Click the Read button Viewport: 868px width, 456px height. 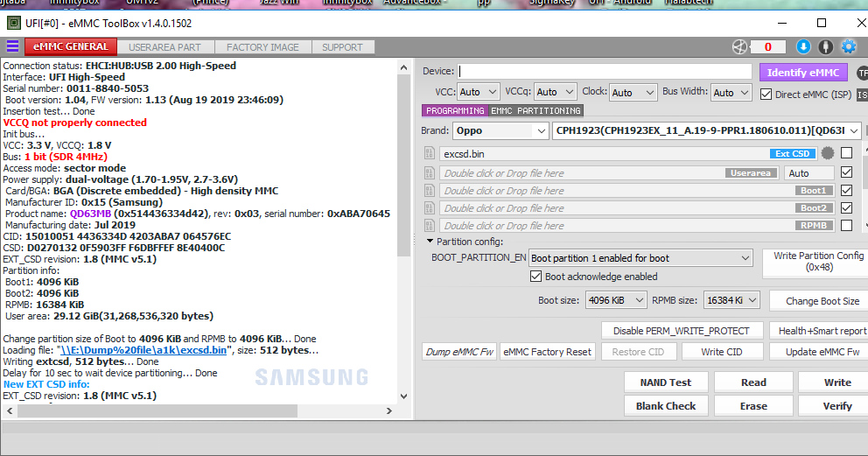point(753,382)
